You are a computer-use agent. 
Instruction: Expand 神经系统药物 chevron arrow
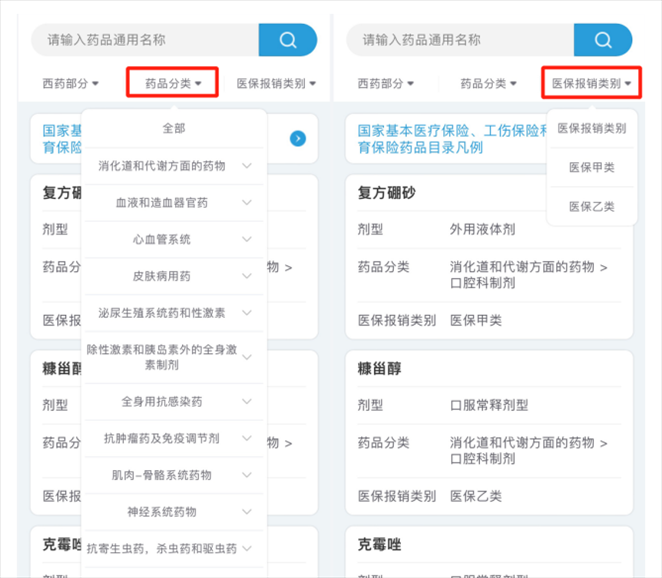coord(247,512)
